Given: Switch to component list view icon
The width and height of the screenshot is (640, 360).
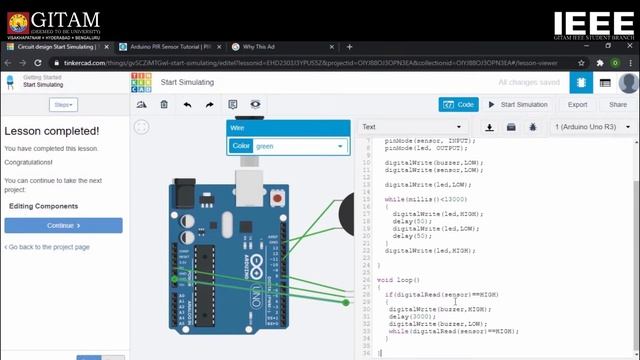Looking at the screenshot, I should tap(605, 83).
